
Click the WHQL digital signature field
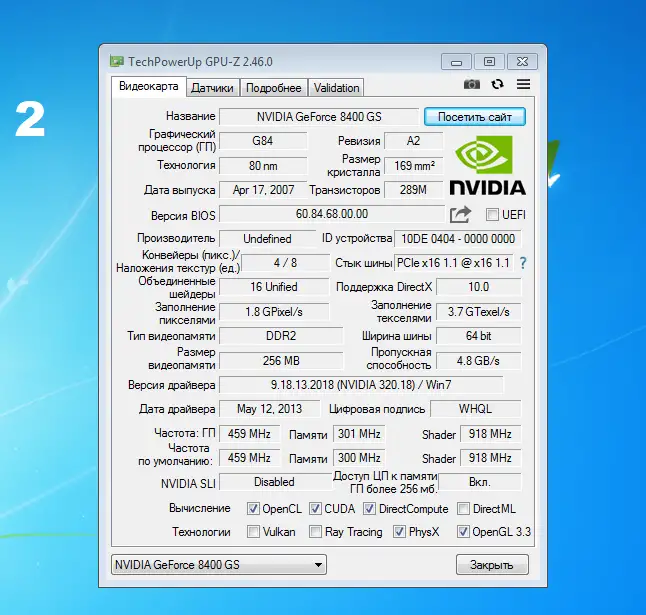click(x=475, y=409)
